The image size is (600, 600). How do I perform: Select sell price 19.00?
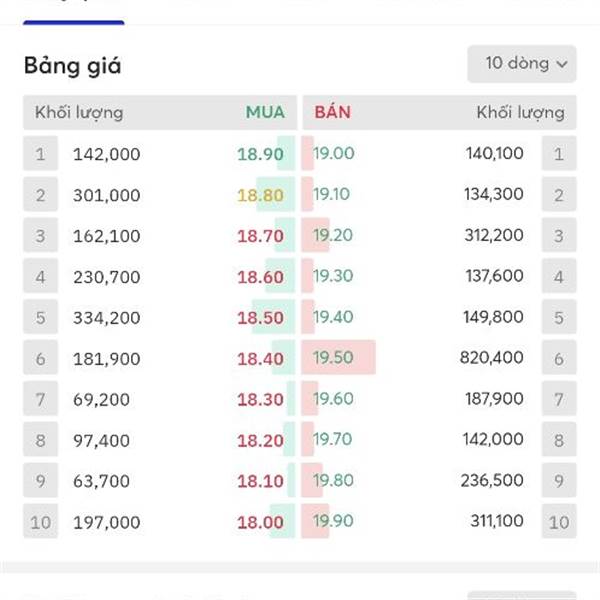pyautogui.click(x=333, y=154)
